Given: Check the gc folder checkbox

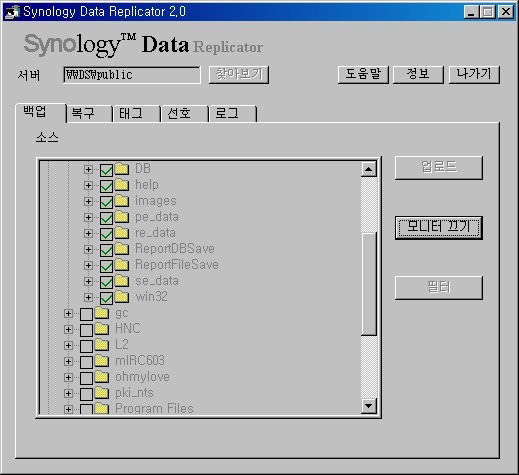Looking at the screenshot, I should pyautogui.click(x=86, y=314).
